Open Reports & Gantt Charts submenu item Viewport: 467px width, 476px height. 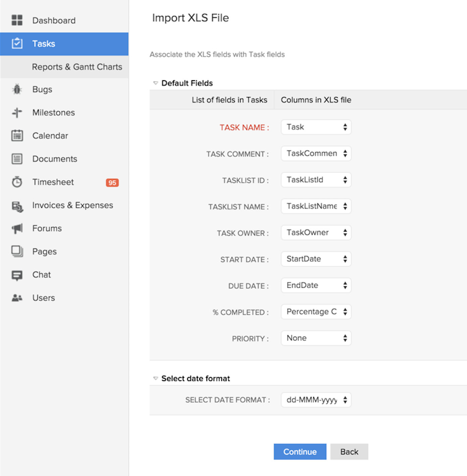pos(77,67)
